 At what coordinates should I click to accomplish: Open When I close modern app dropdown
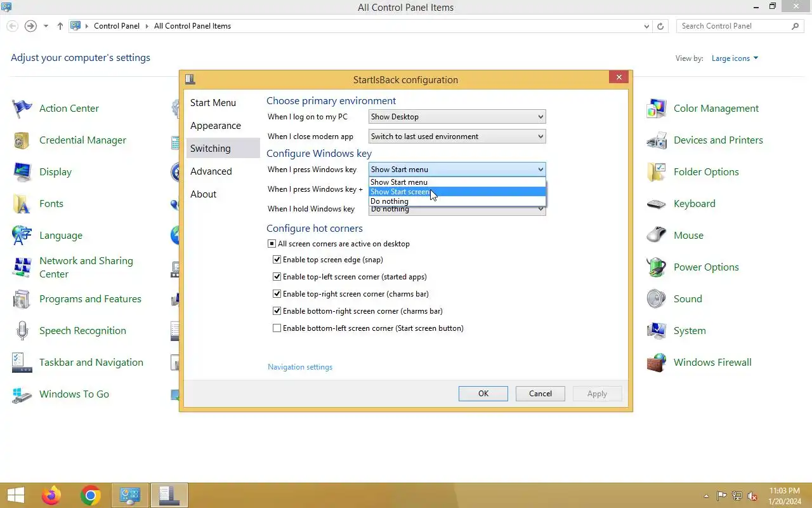click(x=457, y=137)
